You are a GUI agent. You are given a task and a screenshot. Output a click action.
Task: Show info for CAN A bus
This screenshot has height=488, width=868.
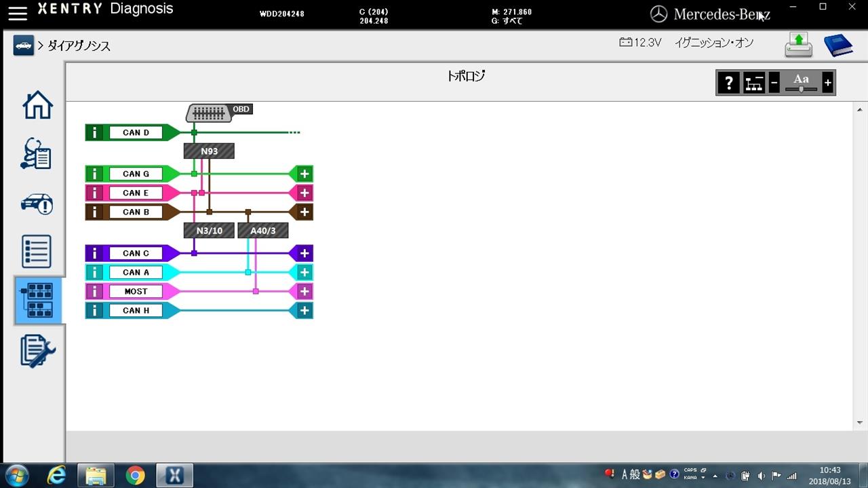tap(94, 272)
